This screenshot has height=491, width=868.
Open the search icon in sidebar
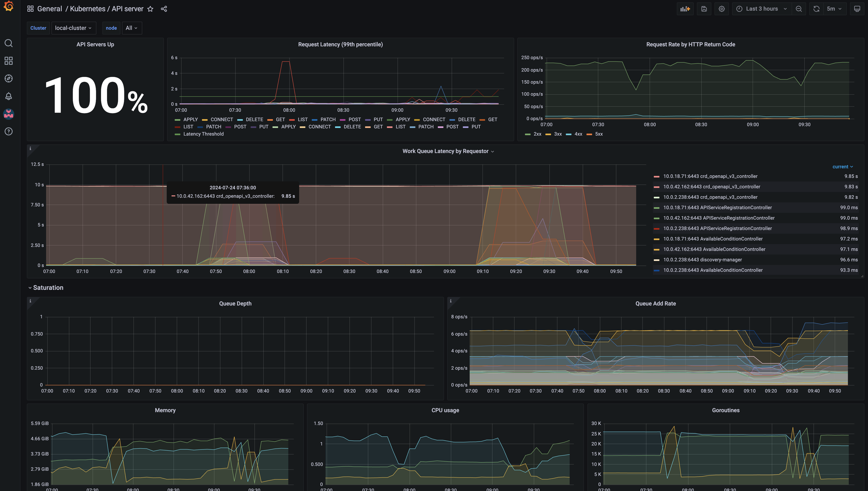(x=9, y=43)
